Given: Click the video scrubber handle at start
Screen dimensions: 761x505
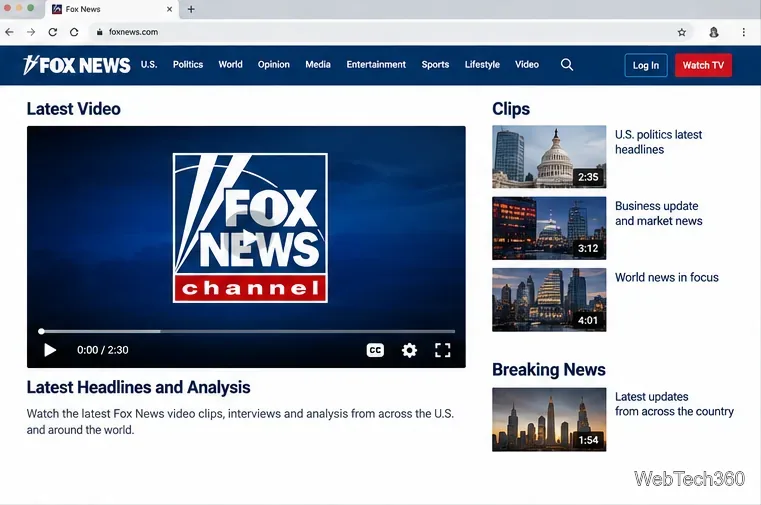Looking at the screenshot, I should point(41,331).
